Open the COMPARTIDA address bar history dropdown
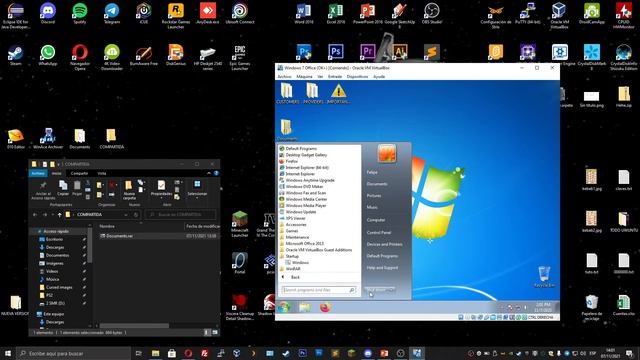 click(x=126, y=215)
